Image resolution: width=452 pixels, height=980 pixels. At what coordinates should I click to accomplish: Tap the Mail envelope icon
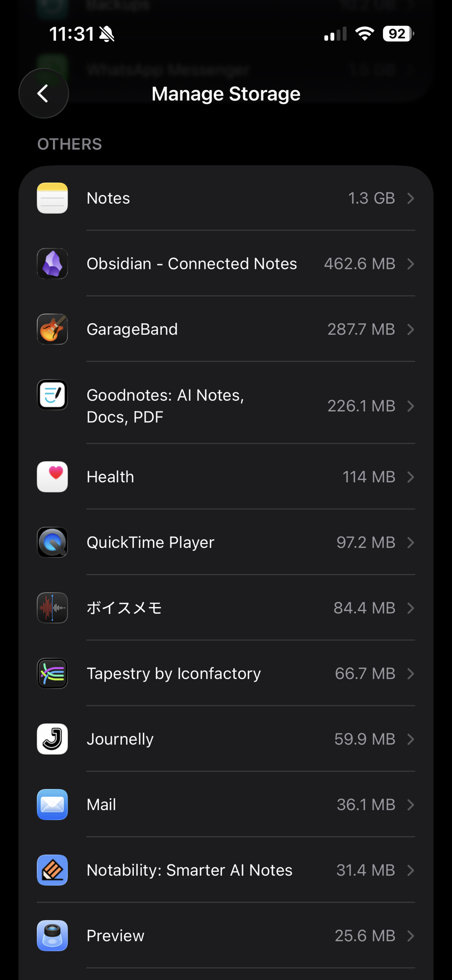coord(52,805)
